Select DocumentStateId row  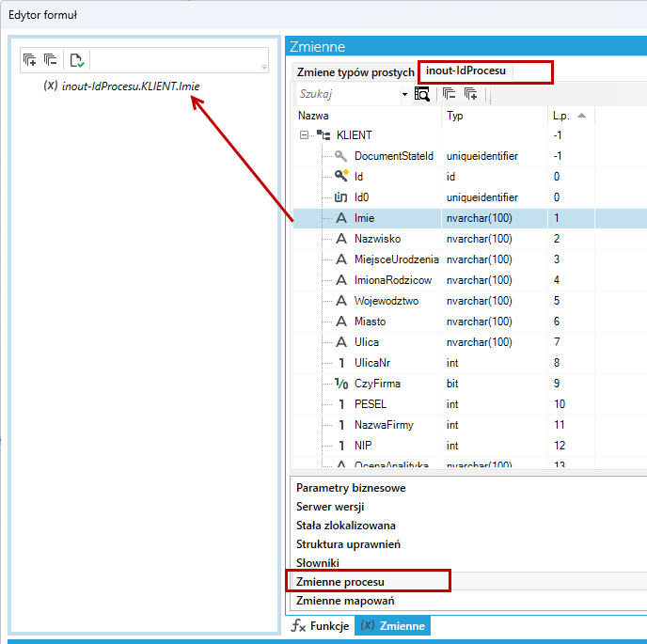pyautogui.click(x=470, y=156)
